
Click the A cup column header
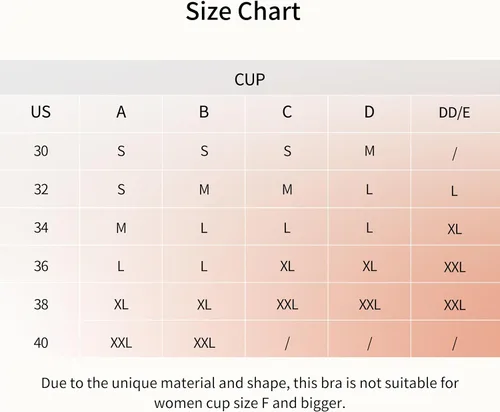121,112
